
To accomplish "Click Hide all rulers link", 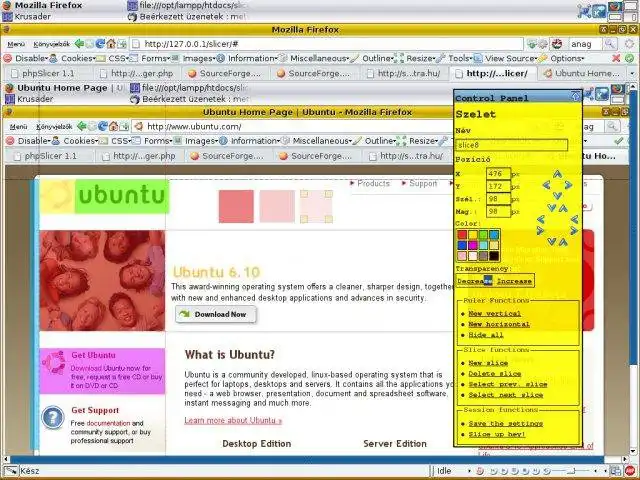I will 486,335.
